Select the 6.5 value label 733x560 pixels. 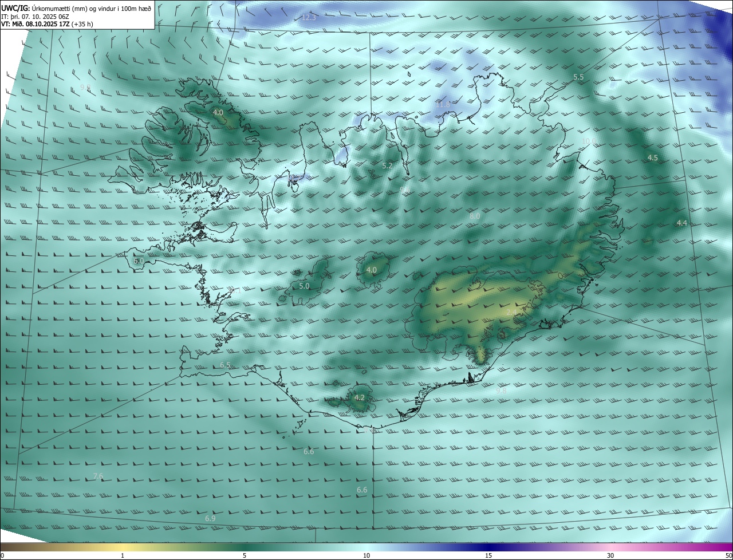tap(225, 365)
